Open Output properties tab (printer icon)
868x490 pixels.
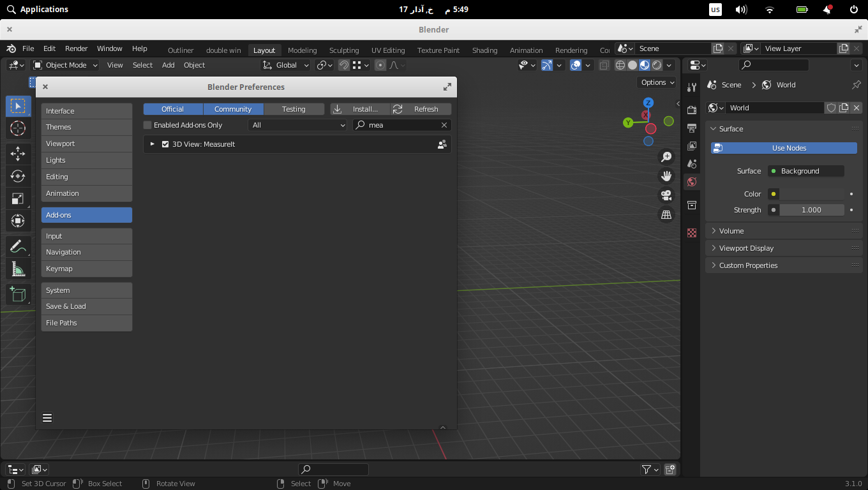tap(692, 128)
